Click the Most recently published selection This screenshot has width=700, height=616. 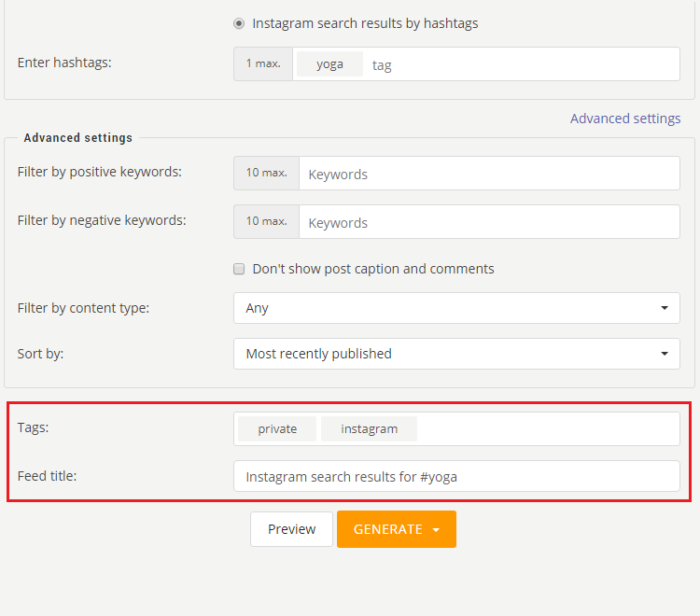[319, 354]
